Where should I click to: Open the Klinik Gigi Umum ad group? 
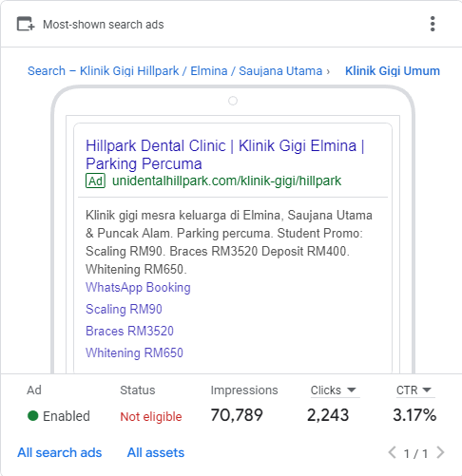(393, 71)
